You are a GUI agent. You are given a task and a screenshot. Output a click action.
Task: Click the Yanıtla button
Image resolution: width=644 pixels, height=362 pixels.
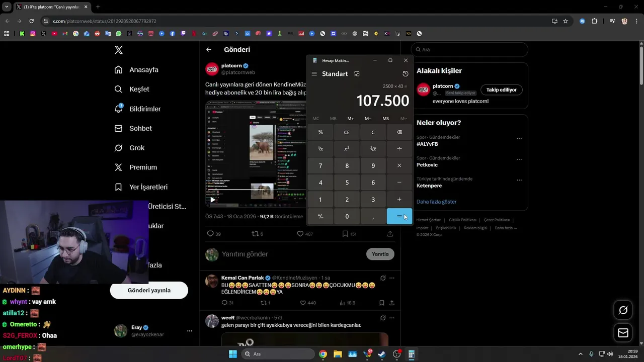380,254
